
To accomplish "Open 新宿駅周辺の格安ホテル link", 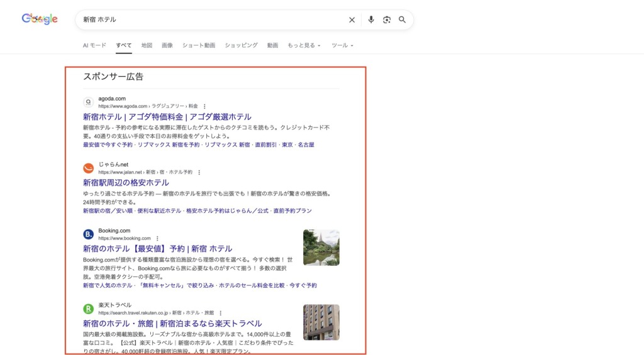I will coord(126,183).
